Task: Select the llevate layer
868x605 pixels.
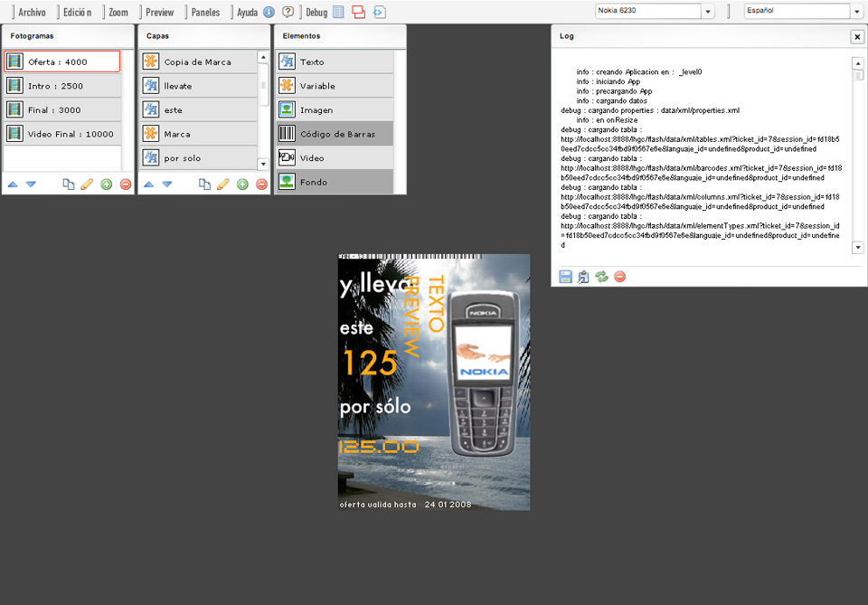Action: pos(199,86)
